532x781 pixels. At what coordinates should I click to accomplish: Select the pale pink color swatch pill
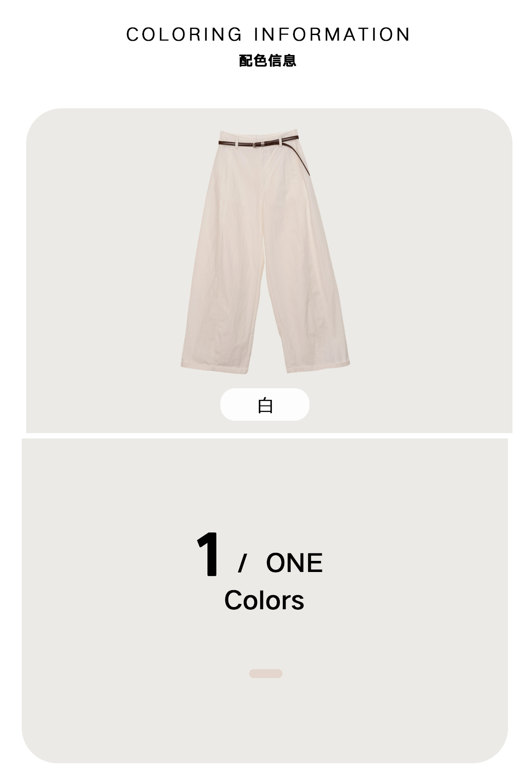(266, 674)
